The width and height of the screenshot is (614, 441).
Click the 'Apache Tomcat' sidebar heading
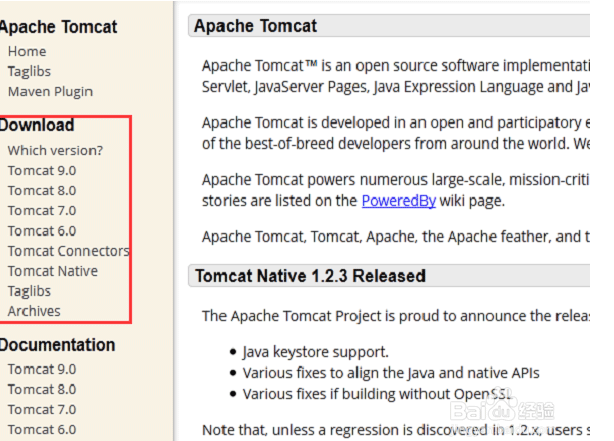click(59, 27)
